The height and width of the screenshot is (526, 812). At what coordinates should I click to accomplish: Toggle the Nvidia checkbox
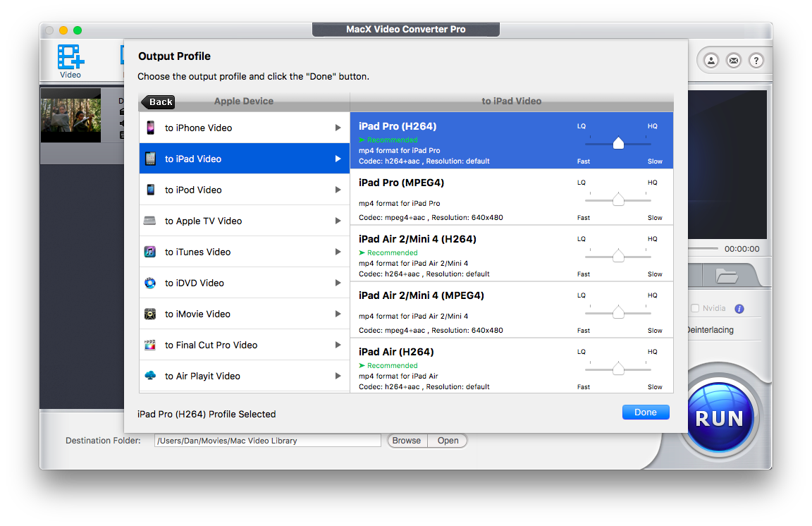pos(695,308)
